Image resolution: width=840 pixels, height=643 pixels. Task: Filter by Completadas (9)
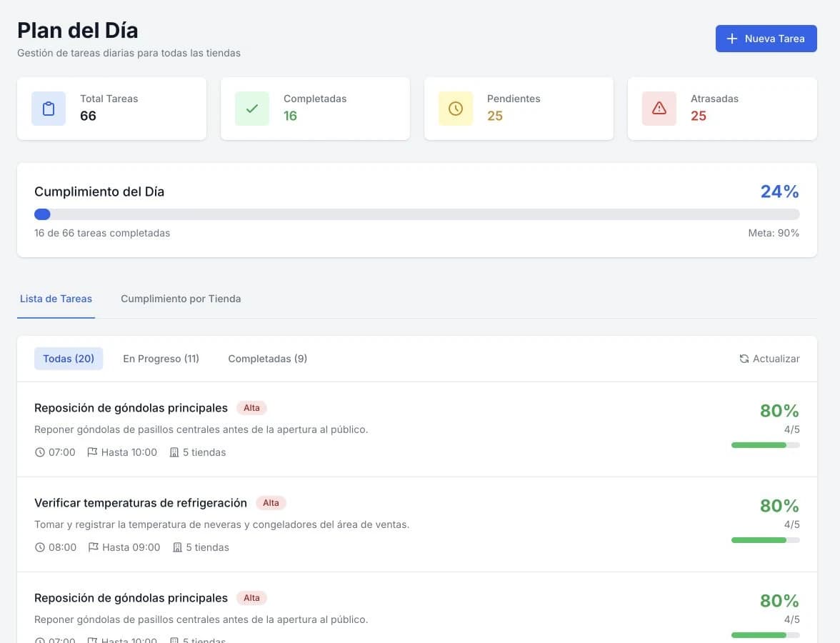tap(267, 359)
